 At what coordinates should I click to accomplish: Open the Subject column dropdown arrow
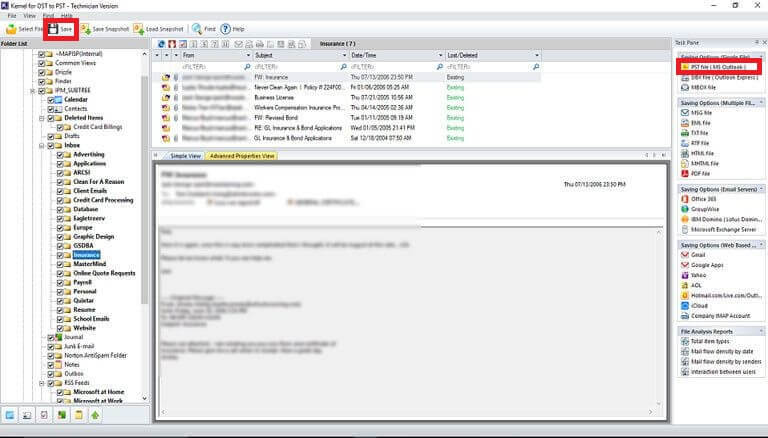click(x=344, y=55)
